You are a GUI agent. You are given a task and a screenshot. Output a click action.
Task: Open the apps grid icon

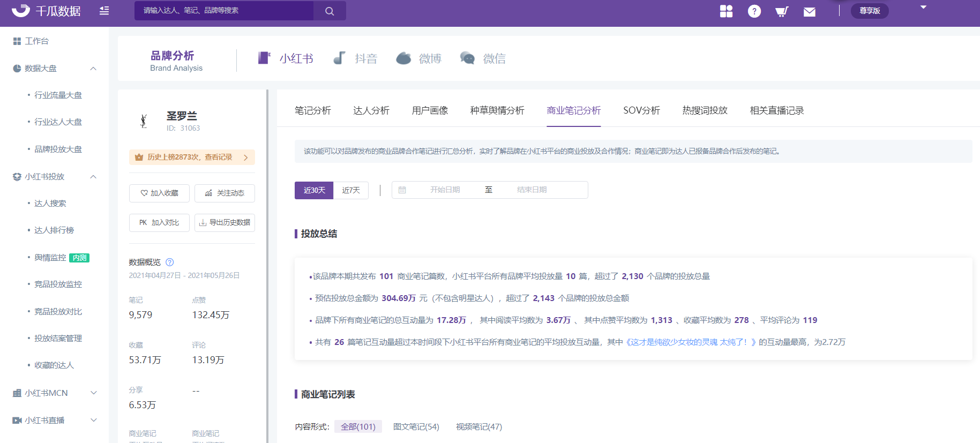pos(726,11)
